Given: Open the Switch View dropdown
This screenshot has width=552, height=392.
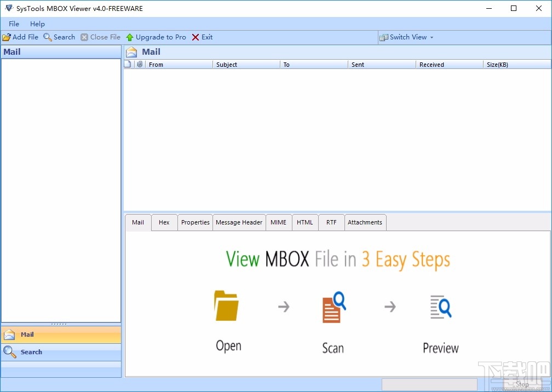Looking at the screenshot, I should (x=406, y=37).
